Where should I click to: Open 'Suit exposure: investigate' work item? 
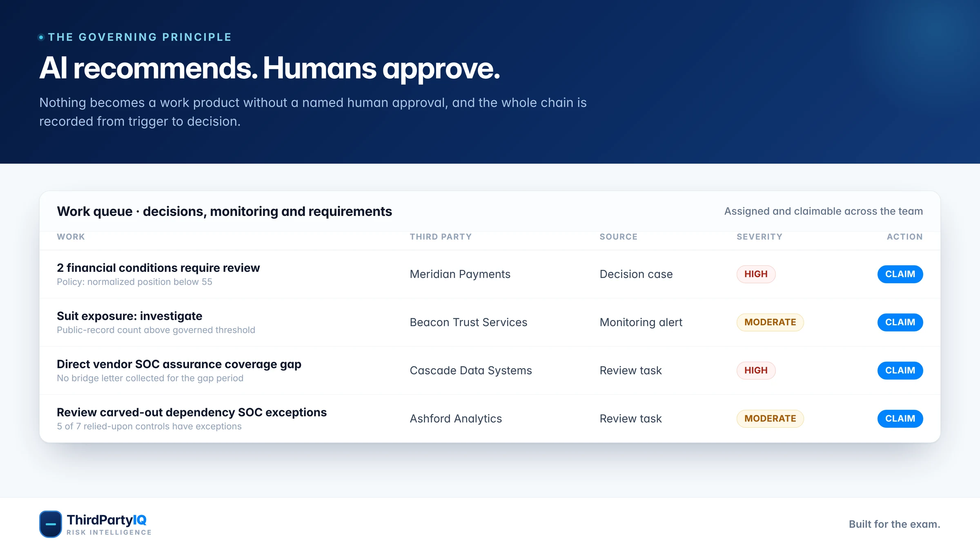point(129,316)
